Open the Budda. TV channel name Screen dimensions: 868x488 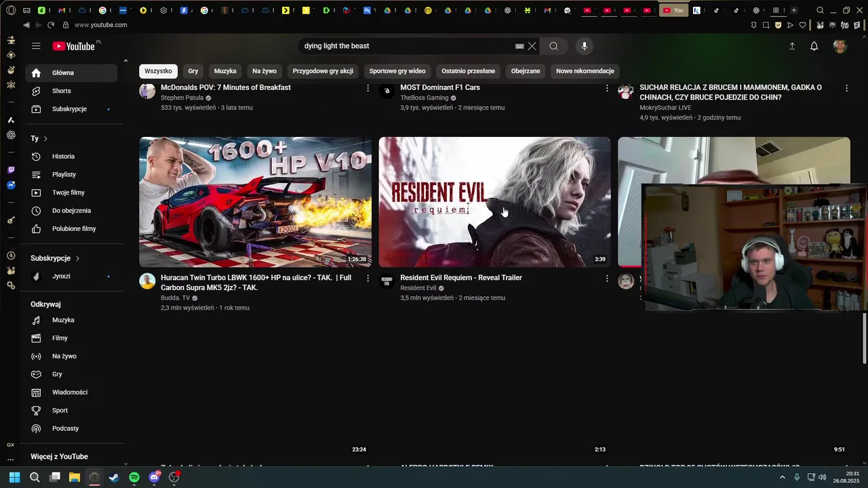(176, 298)
